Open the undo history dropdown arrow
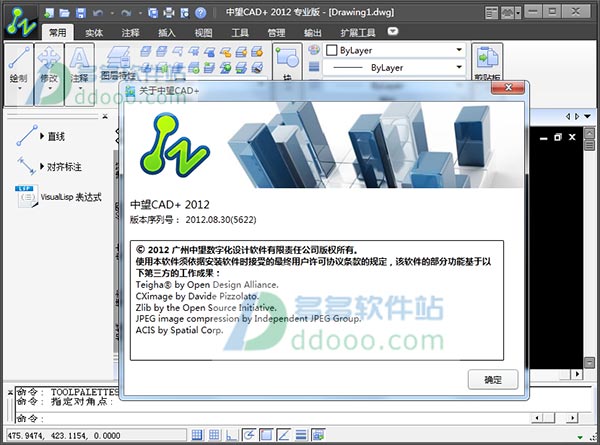600x445 pixels. coord(112,14)
